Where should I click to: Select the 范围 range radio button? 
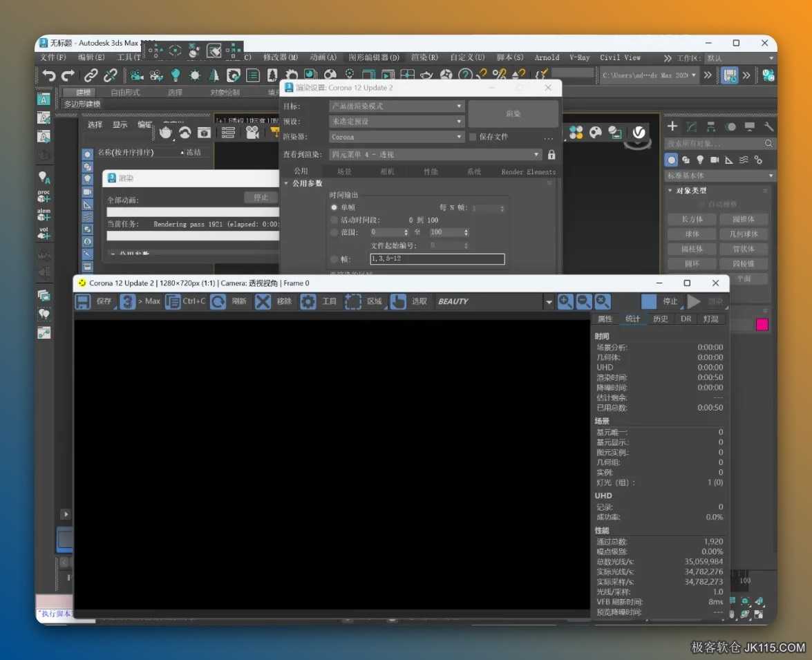click(x=334, y=232)
